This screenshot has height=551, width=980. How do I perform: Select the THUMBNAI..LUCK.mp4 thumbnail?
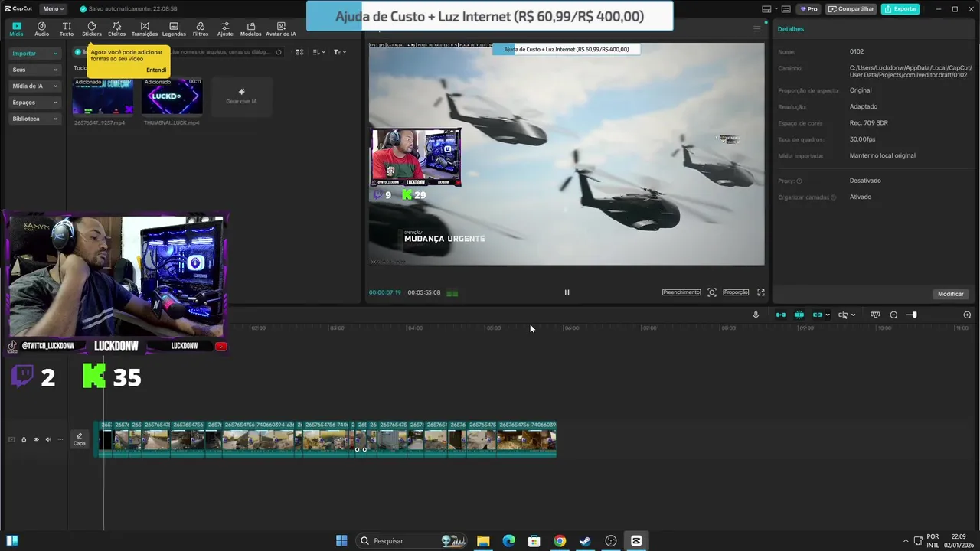[x=172, y=96]
